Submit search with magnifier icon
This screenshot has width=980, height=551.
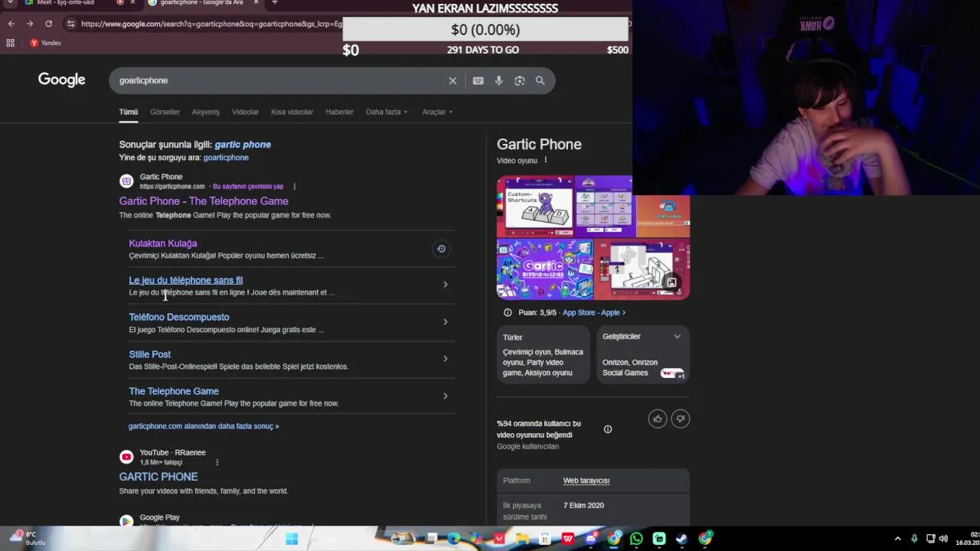pos(540,80)
